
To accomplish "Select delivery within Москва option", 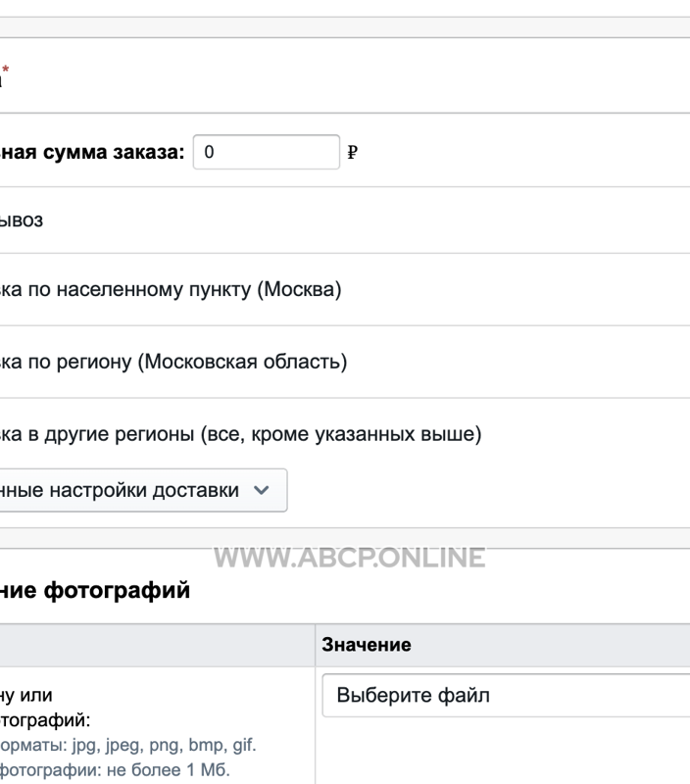I will (171, 289).
